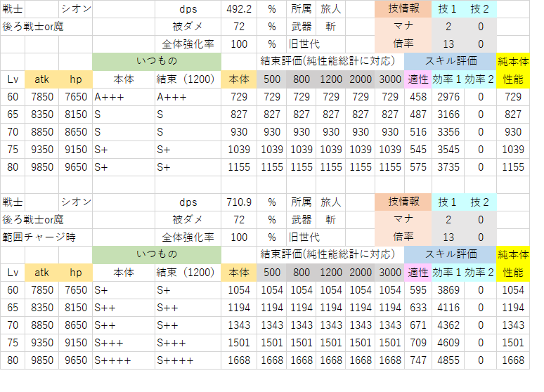Select 効率1 value 3356
The height and width of the screenshot is (392, 544).
(448, 132)
